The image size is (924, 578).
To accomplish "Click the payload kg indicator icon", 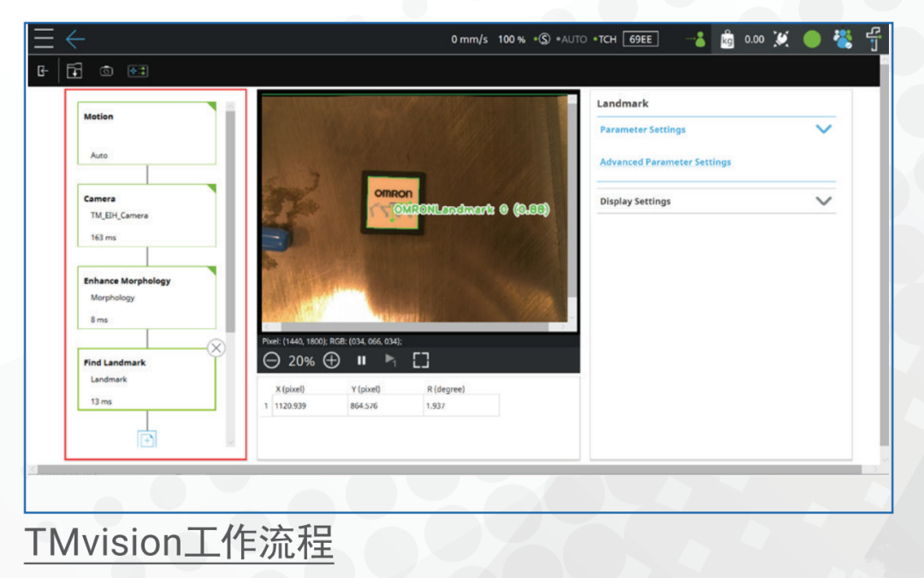I will [726, 38].
